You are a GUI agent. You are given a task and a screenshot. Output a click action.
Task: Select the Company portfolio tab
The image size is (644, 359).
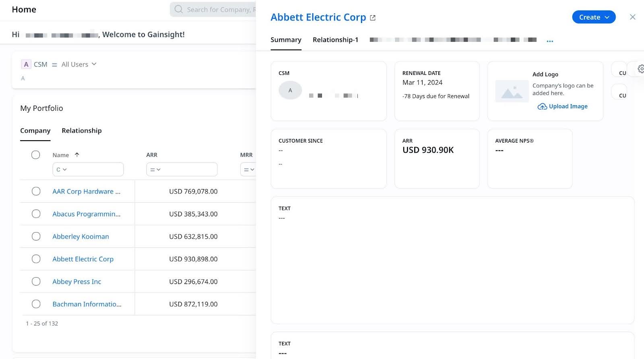[35, 131]
